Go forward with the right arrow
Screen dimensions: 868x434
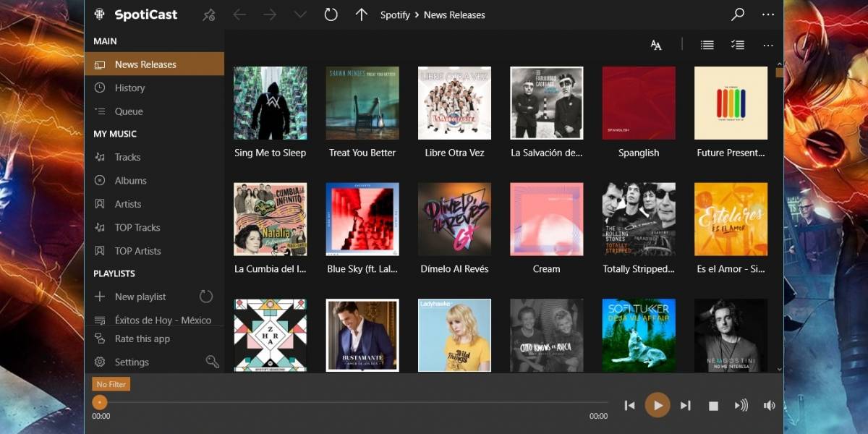(270, 14)
